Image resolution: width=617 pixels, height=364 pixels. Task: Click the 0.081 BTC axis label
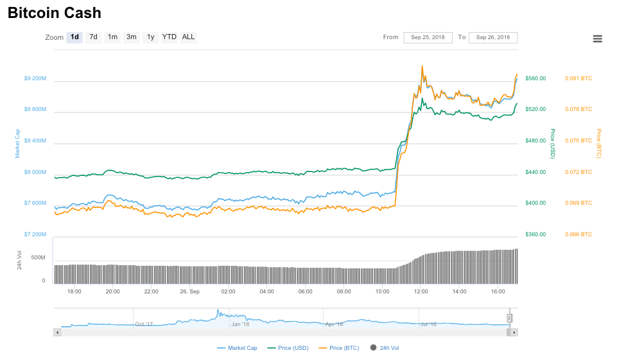pos(578,78)
